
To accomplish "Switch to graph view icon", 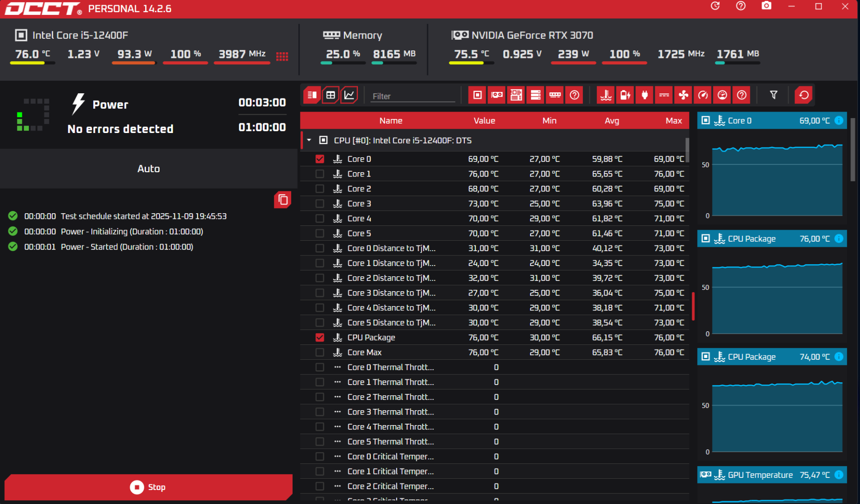I will pos(349,95).
